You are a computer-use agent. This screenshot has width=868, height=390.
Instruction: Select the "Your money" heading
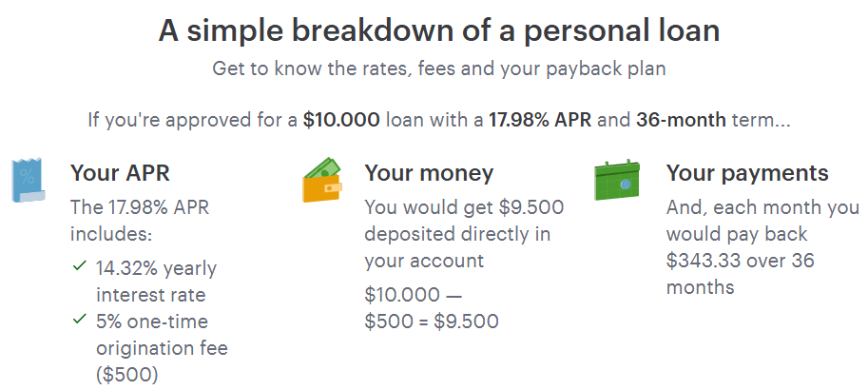pos(429,174)
